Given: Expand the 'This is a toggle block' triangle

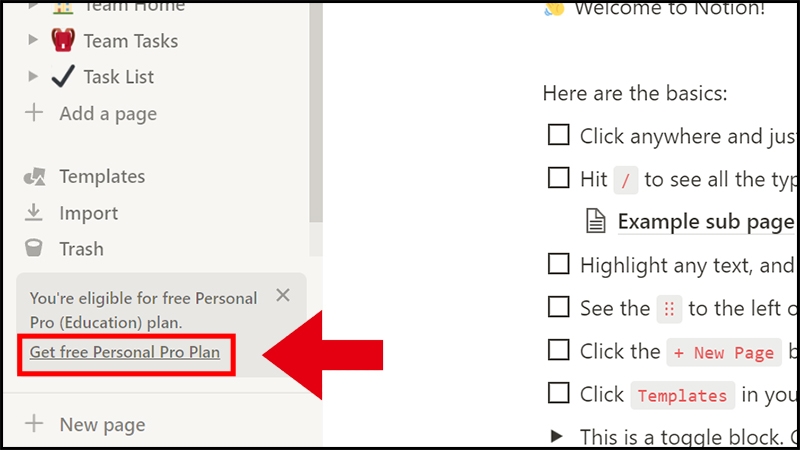Looking at the screenshot, I should [x=557, y=436].
